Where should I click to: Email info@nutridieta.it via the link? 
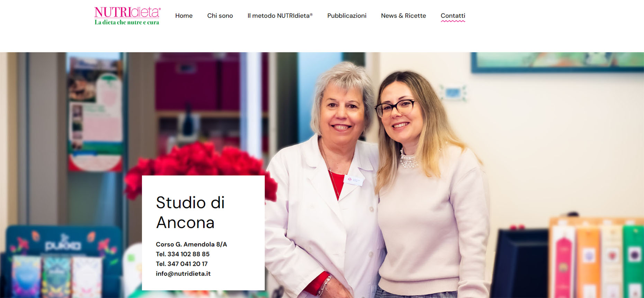tap(183, 274)
